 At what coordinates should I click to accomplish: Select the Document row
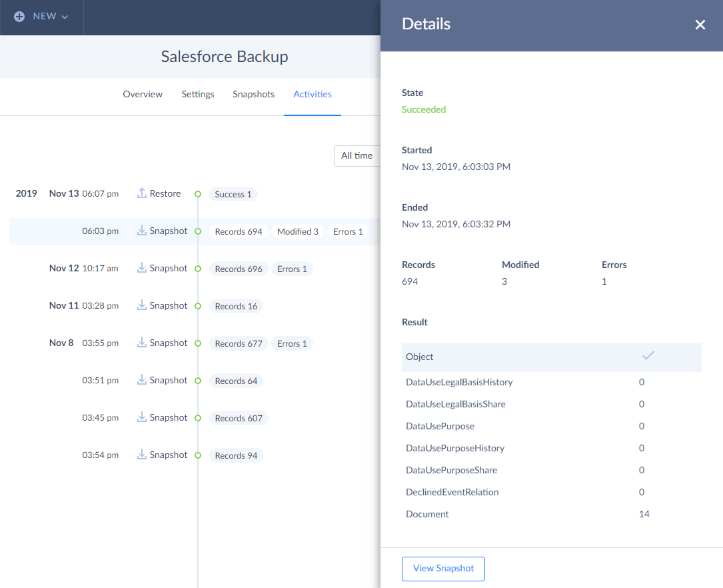pyautogui.click(x=552, y=514)
